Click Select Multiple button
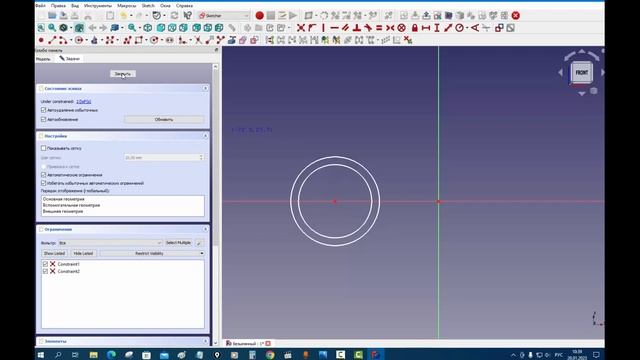This screenshot has height=360, width=640. point(178,243)
